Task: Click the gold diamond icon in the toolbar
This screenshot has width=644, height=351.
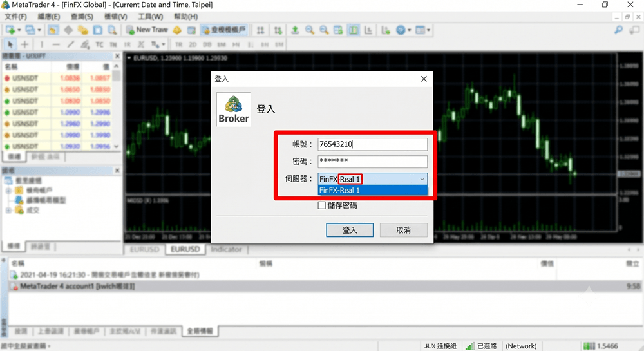Action: (177, 30)
